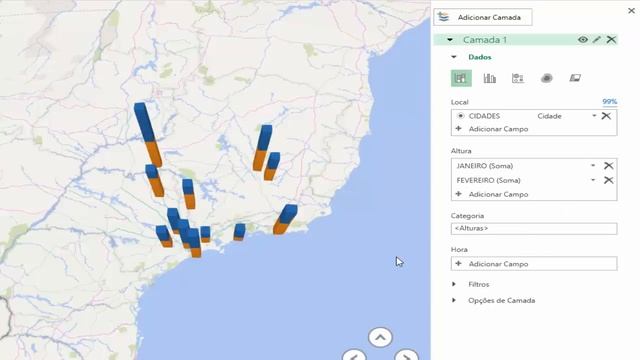Expand the Filtros section
The height and width of the screenshot is (360, 640).
(454, 284)
